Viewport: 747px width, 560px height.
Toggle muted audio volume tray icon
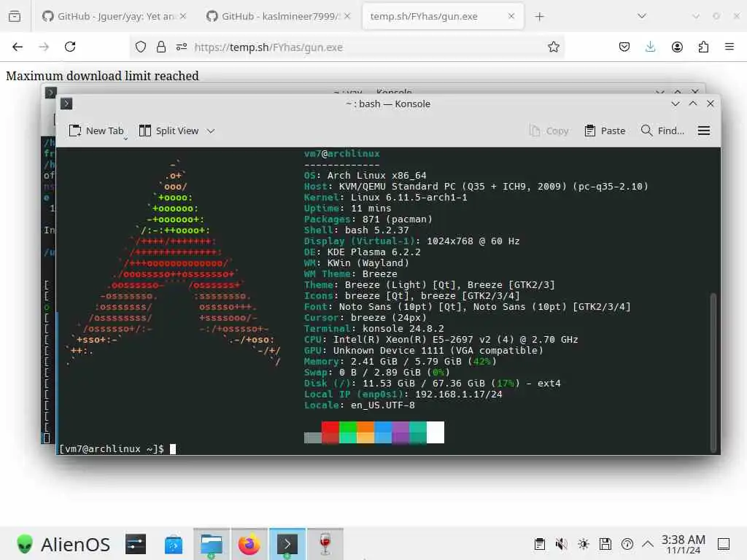coord(562,544)
